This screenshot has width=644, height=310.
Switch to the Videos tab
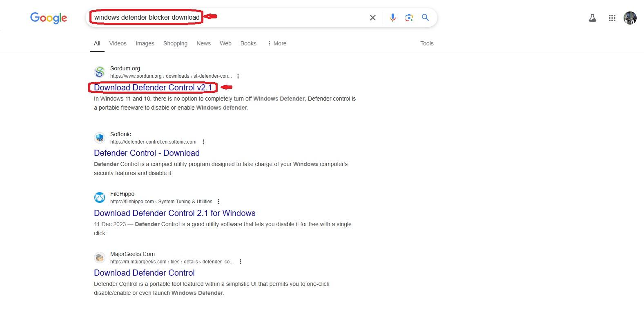pyautogui.click(x=118, y=43)
